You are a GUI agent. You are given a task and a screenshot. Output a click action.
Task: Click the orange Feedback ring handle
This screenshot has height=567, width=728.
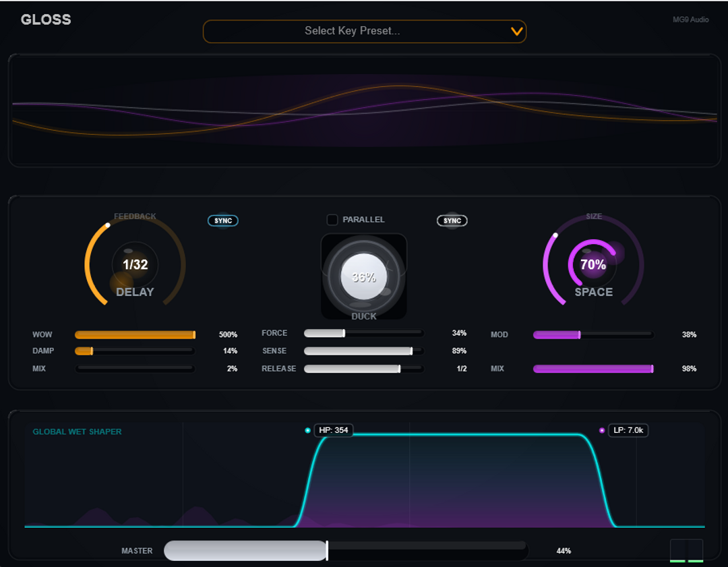pos(107,226)
